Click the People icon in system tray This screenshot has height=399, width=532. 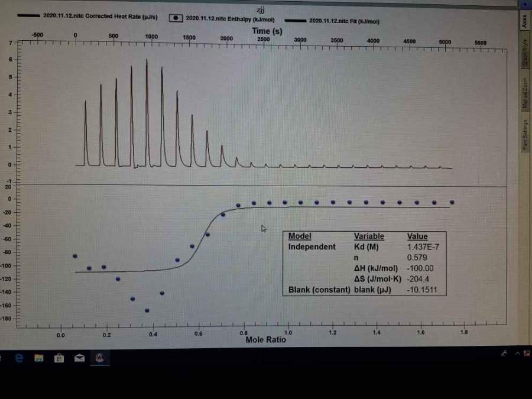click(503, 353)
